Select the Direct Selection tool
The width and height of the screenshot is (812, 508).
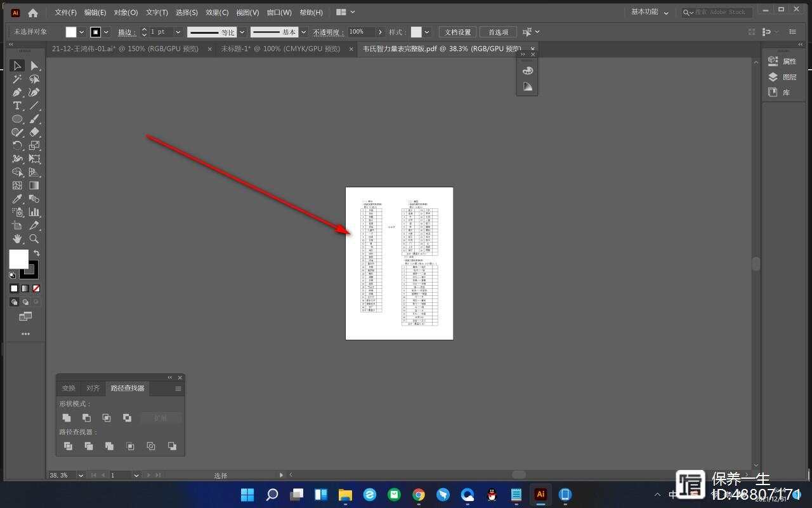pos(34,66)
